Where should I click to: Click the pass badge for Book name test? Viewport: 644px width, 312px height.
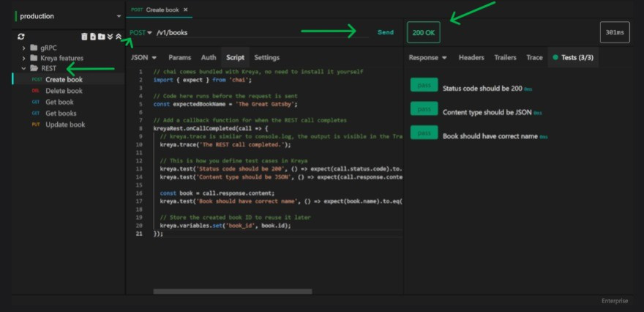[x=424, y=133]
